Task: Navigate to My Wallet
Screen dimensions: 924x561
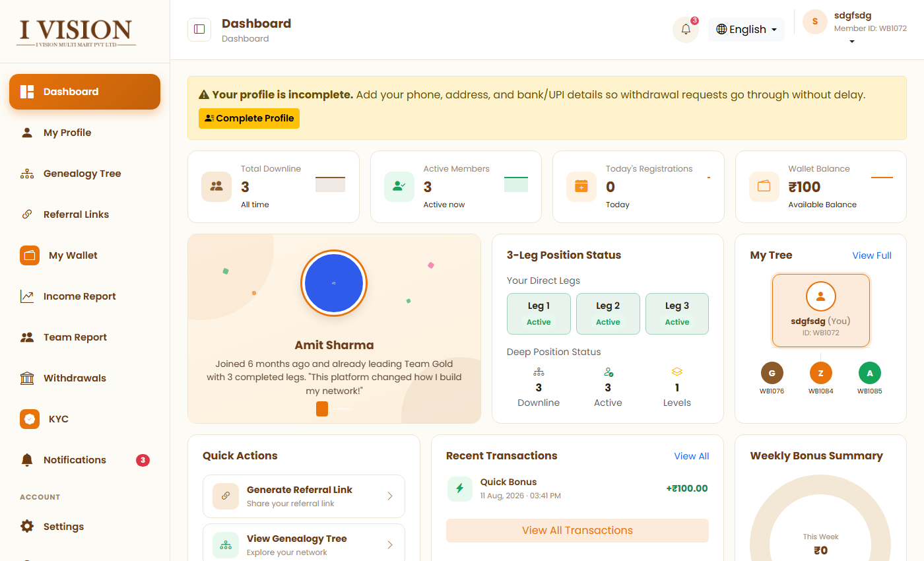Action: click(84, 255)
